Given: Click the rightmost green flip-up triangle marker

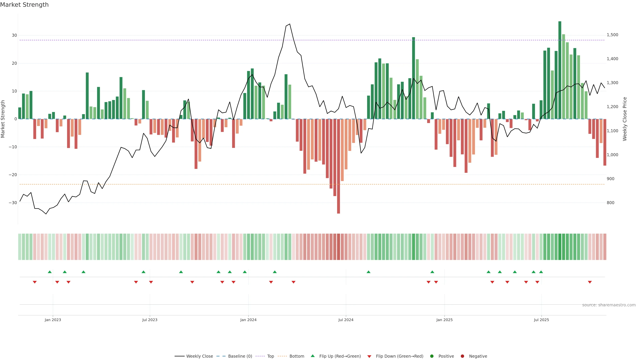Looking at the screenshot, I should point(541,272).
